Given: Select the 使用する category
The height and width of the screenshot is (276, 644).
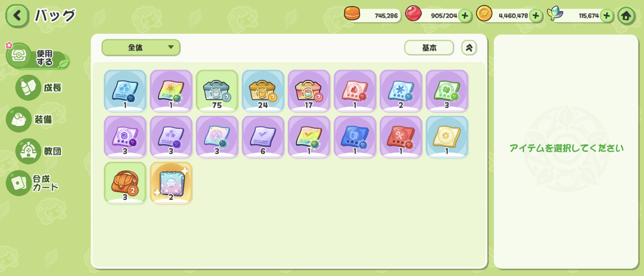Looking at the screenshot, I should pos(38,56).
